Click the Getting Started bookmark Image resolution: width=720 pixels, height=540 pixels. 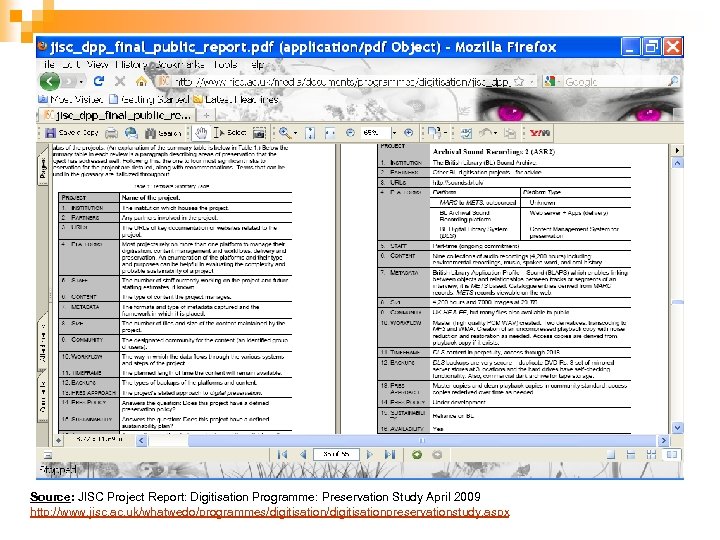coord(149,99)
